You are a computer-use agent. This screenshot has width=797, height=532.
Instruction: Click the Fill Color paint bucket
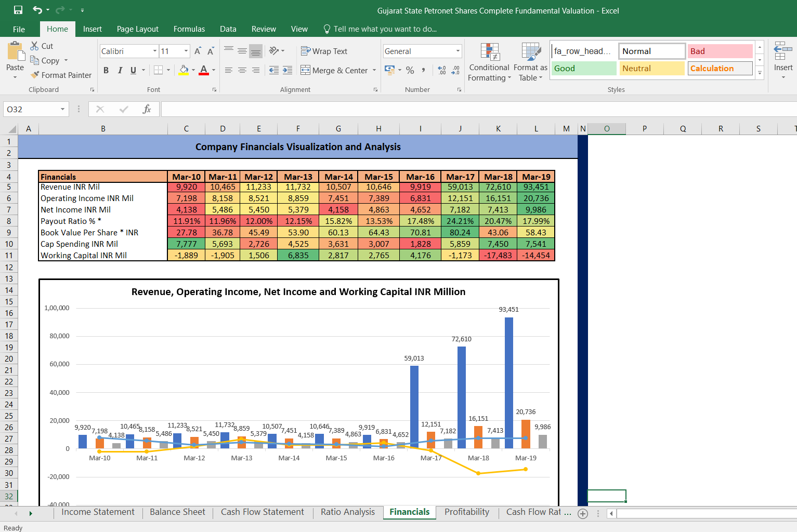[184, 70]
